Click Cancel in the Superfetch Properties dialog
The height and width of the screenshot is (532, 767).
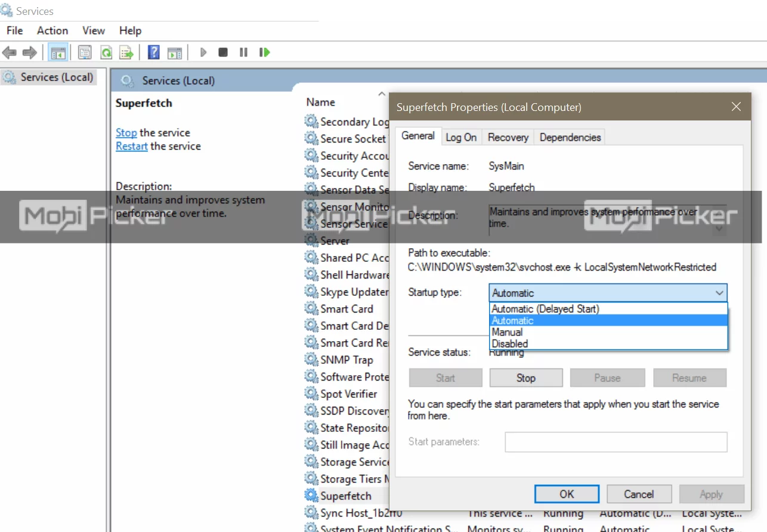pos(639,494)
